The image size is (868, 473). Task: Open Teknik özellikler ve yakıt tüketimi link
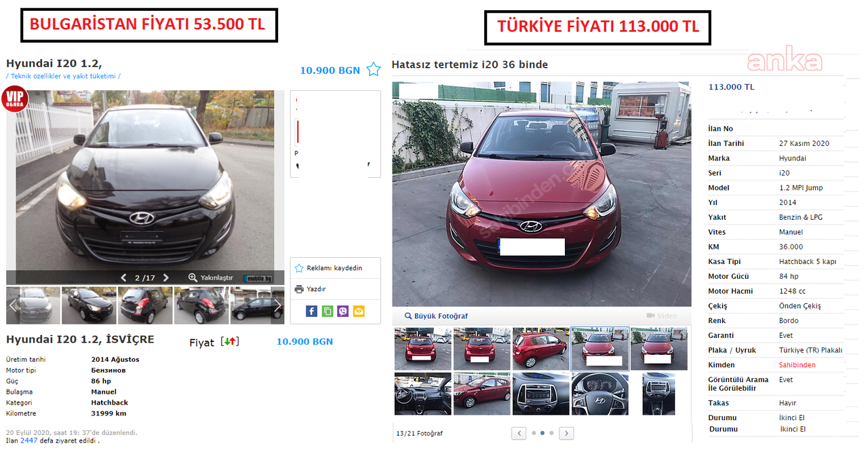(x=64, y=76)
